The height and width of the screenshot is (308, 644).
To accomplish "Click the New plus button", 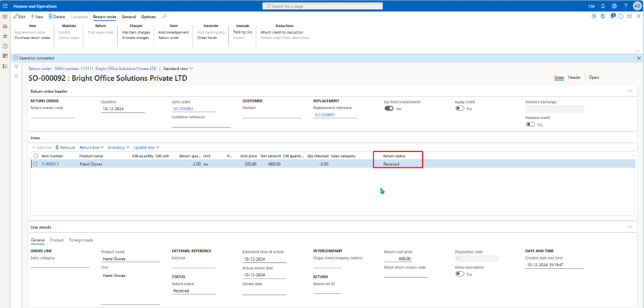I will pos(37,17).
